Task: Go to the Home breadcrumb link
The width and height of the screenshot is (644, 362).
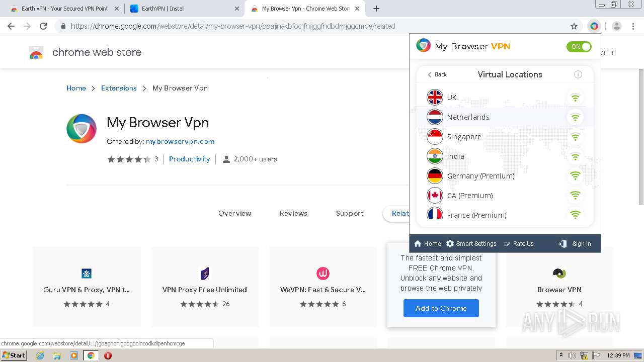Action: [x=76, y=88]
